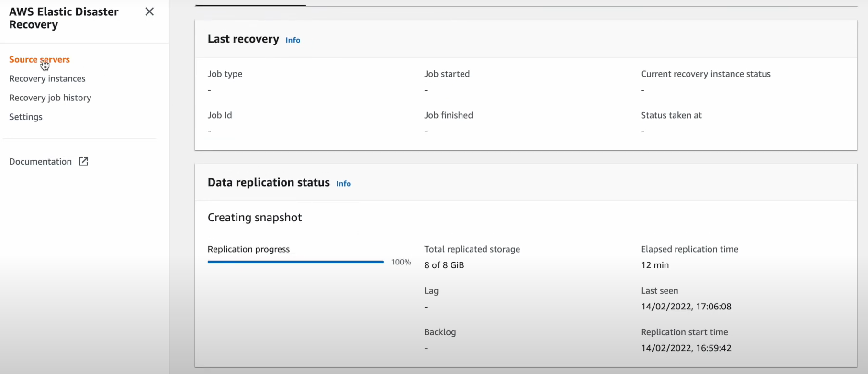This screenshot has width=868, height=374.
Task: Open the Documentation link
Action: (x=41, y=161)
